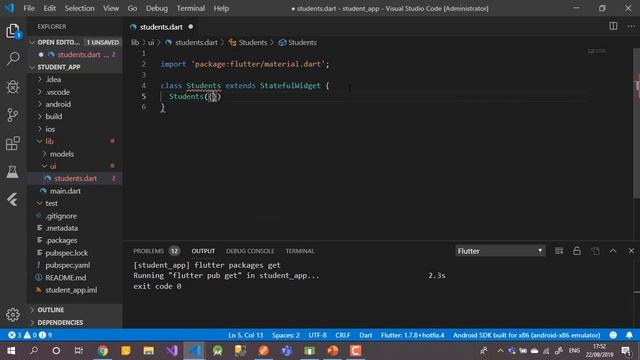Open taskbar search magnifier

[34, 351]
